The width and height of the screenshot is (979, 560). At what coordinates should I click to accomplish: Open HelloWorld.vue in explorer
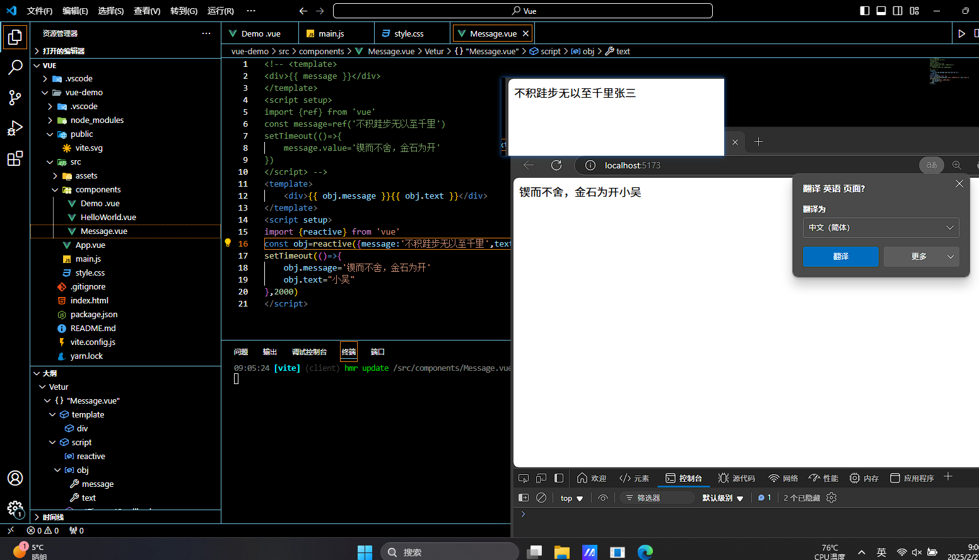click(x=126, y=217)
